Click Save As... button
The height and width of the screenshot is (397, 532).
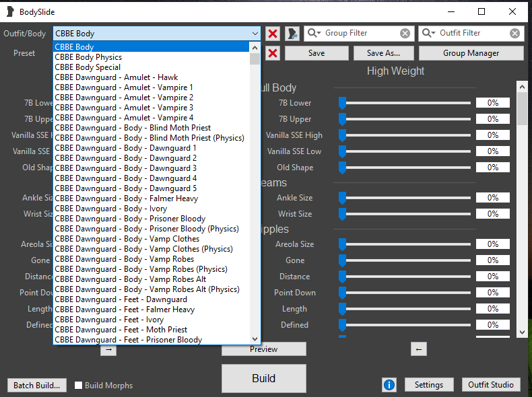383,53
